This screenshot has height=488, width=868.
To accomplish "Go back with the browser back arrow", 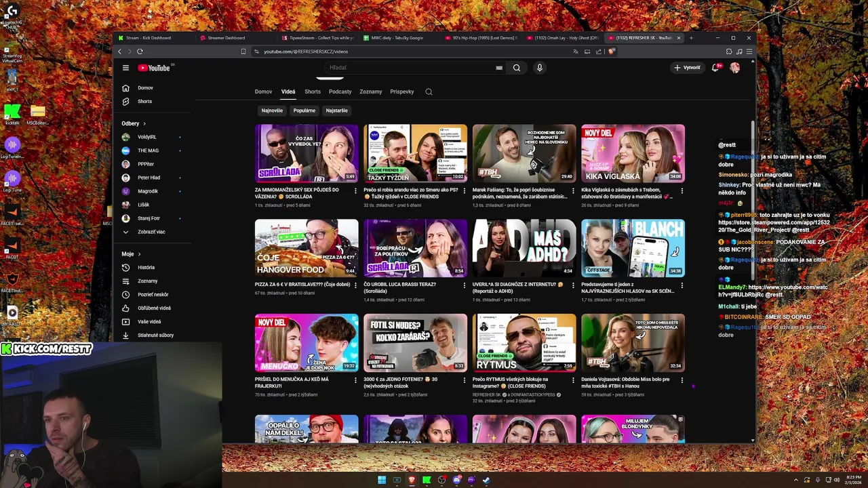I will [x=120, y=52].
